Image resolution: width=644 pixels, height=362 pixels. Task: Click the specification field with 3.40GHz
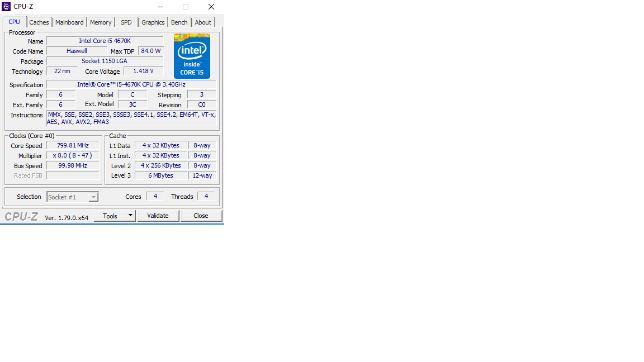tap(131, 84)
